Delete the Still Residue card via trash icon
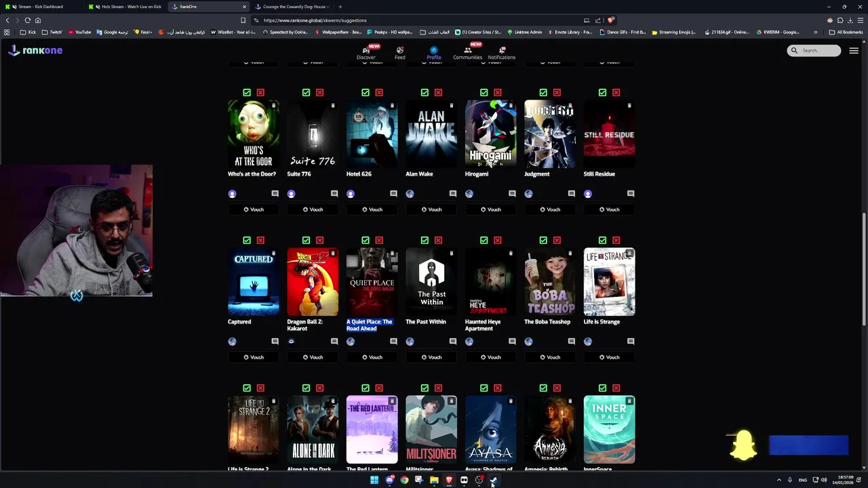The image size is (868, 488). pyautogui.click(x=629, y=106)
